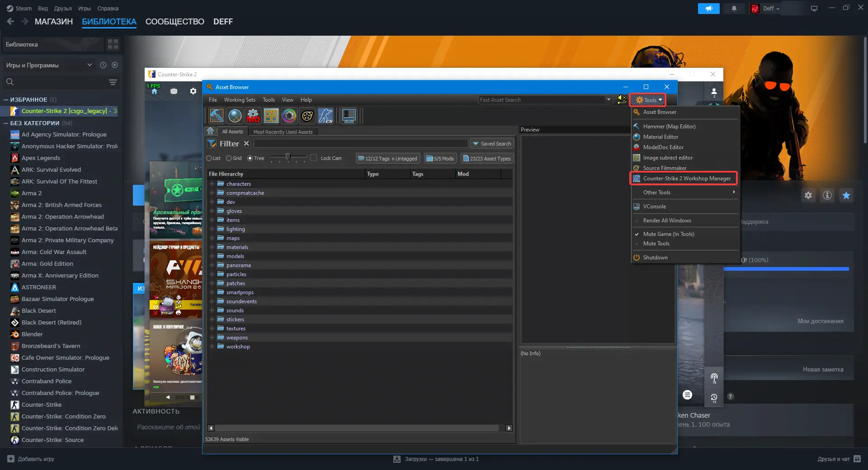Expand the workshop folder
This screenshot has width=868, height=470.
pyautogui.click(x=212, y=347)
